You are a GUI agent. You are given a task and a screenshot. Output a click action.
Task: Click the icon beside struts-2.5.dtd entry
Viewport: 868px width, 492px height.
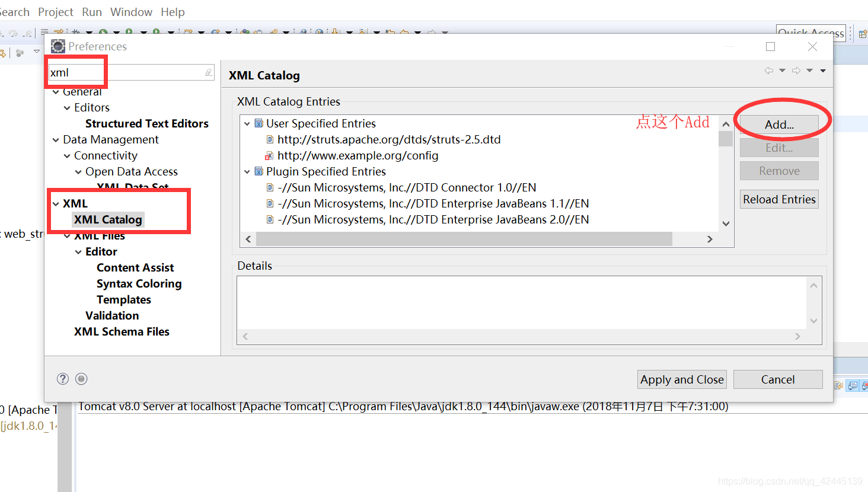270,139
